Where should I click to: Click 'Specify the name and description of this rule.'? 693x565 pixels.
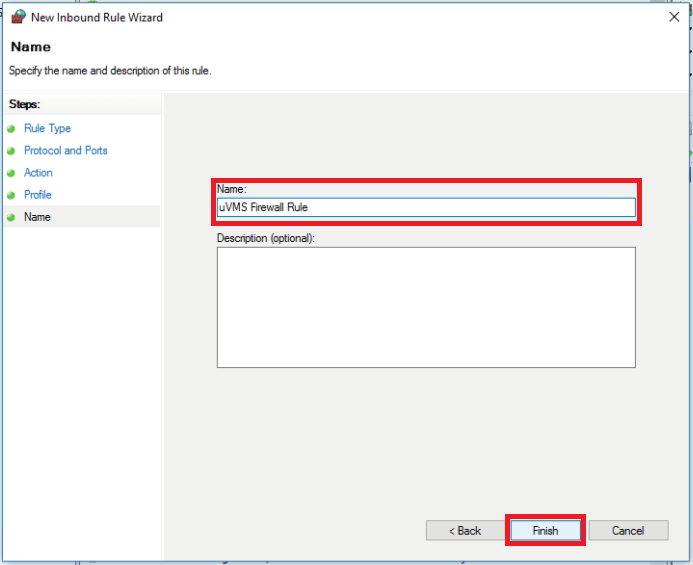(x=110, y=71)
